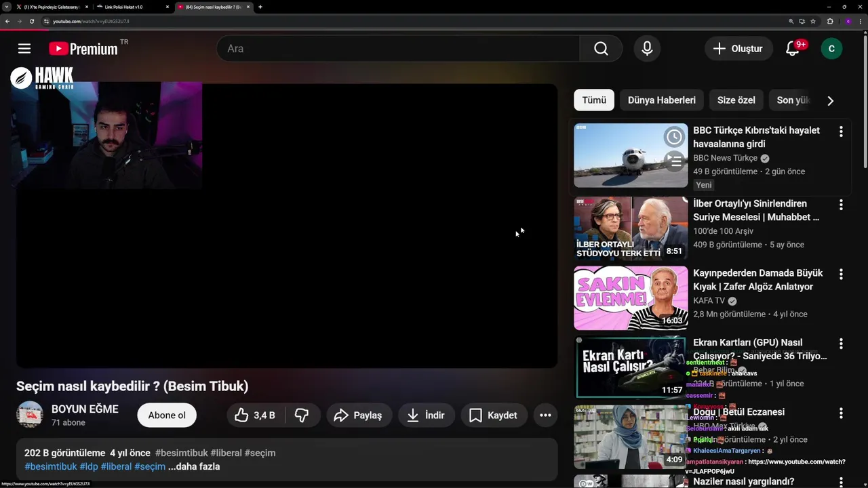The image size is (868, 488).
Task: Open the notifications bell
Action: pos(792,48)
